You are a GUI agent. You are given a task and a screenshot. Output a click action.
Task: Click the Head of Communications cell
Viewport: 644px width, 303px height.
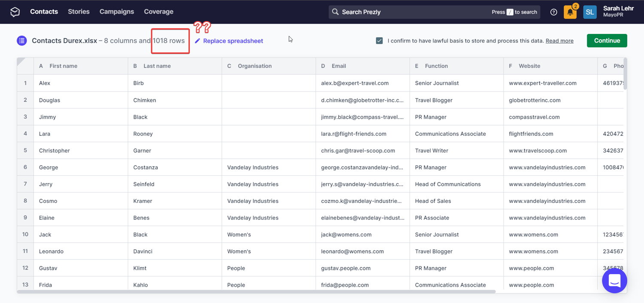coord(457,184)
